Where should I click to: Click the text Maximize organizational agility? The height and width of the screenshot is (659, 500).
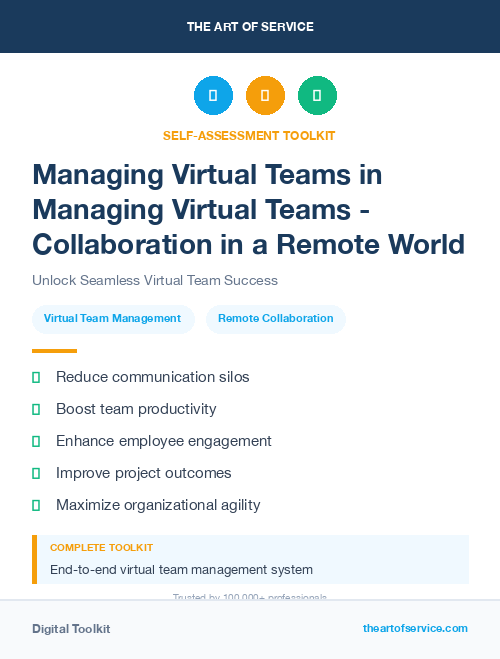tap(158, 505)
